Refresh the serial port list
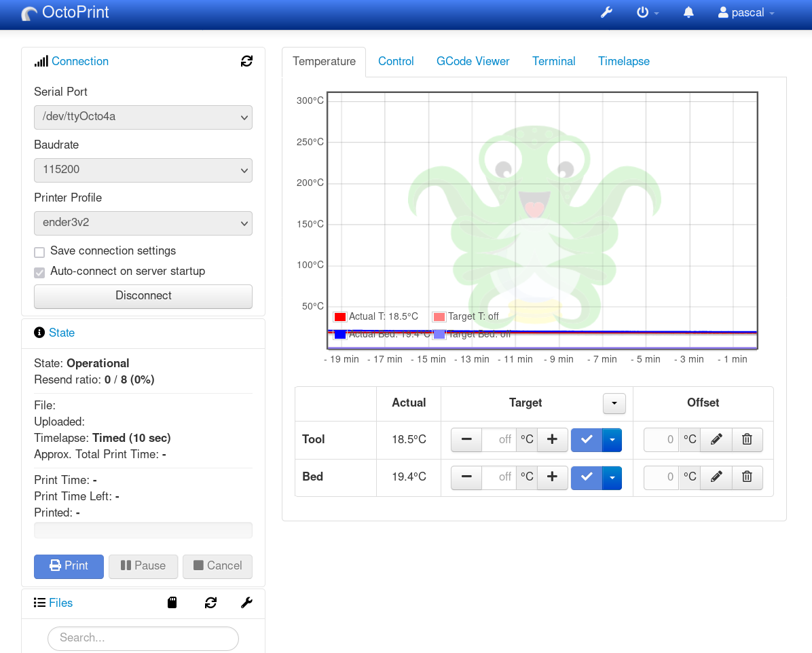 (x=246, y=61)
